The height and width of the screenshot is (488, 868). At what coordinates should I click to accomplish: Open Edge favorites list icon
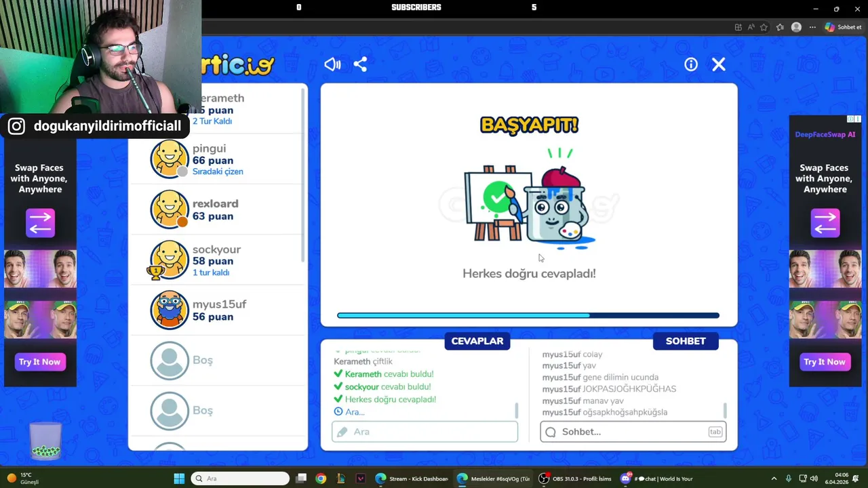point(780,27)
